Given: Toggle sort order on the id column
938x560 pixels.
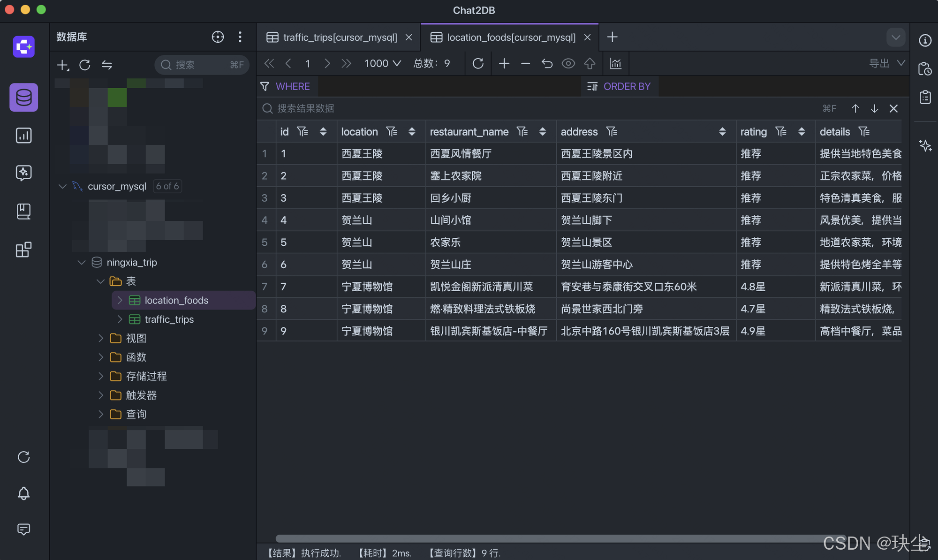Looking at the screenshot, I should tap(323, 132).
